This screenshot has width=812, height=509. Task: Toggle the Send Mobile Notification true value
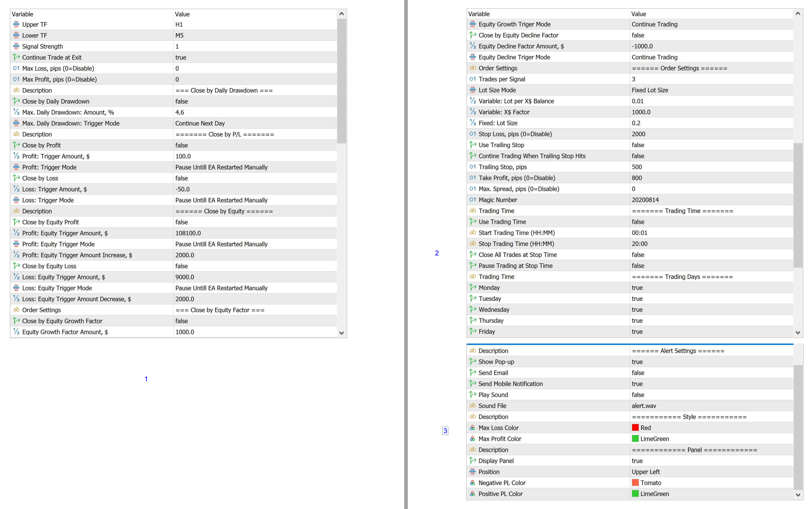point(637,384)
